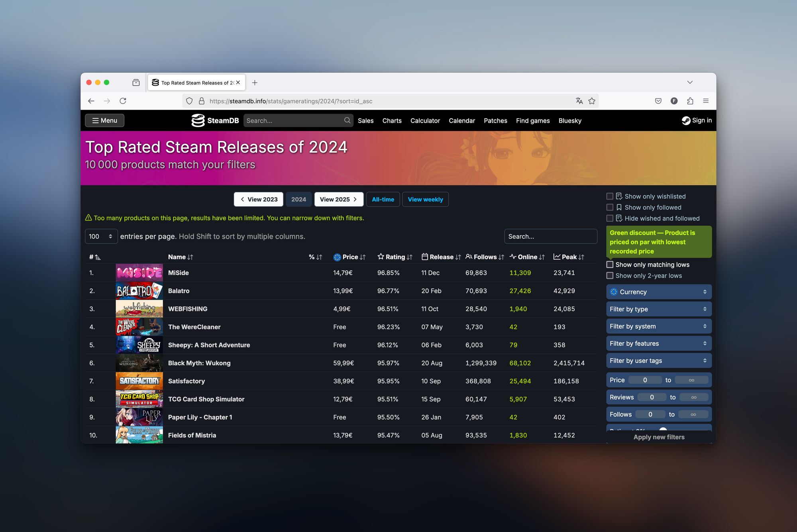Open the Balatro game link
Image resolution: width=797 pixels, height=532 pixels.
[179, 291]
